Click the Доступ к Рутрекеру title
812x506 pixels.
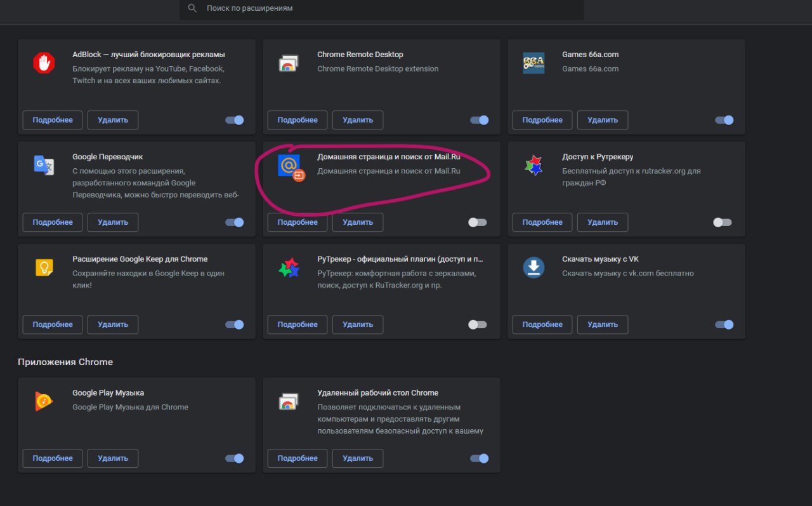(598, 157)
